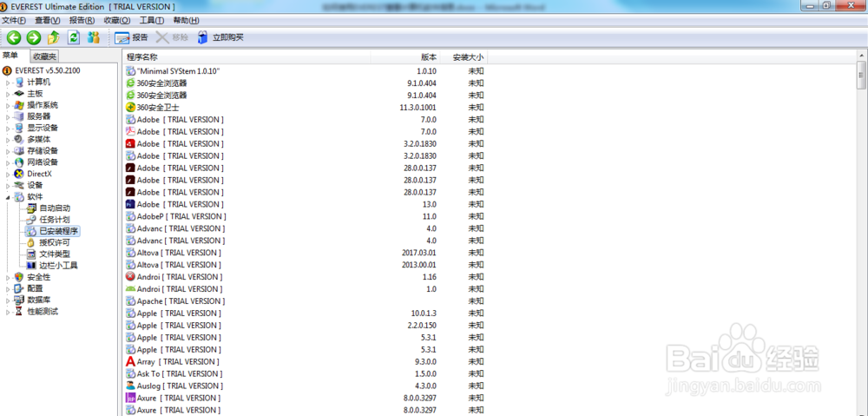Click the green Forward arrow toolbar icon

click(34, 37)
